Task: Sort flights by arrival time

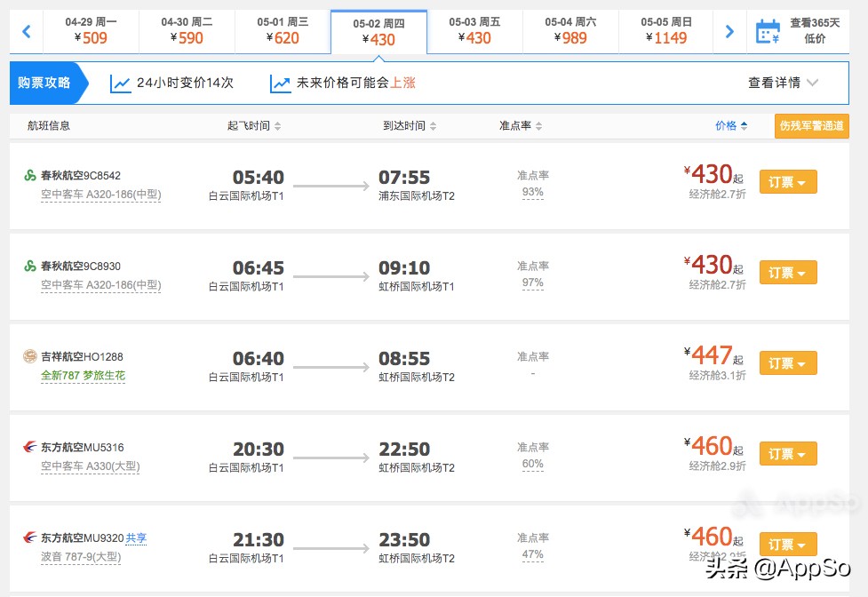Action: pyautogui.click(x=409, y=126)
